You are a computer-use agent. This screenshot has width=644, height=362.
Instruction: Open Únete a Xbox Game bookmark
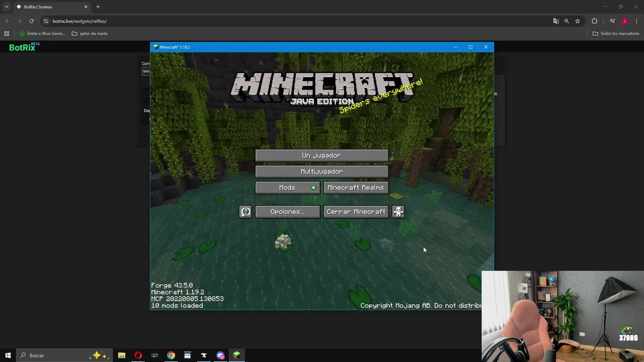point(42,34)
